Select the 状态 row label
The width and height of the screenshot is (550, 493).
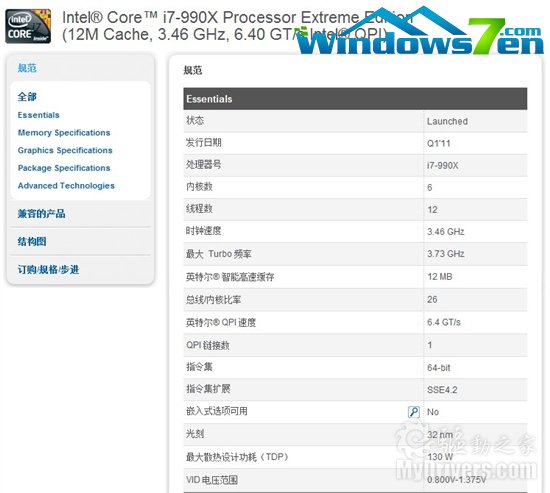(x=195, y=121)
